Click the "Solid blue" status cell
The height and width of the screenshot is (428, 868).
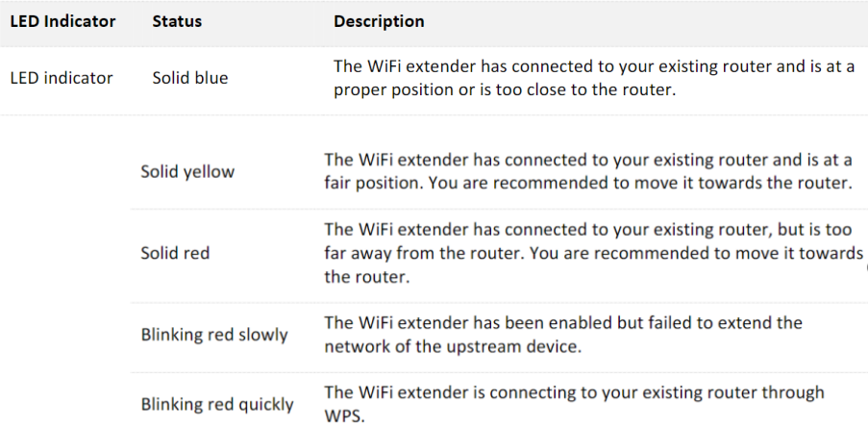[x=190, y=78]
